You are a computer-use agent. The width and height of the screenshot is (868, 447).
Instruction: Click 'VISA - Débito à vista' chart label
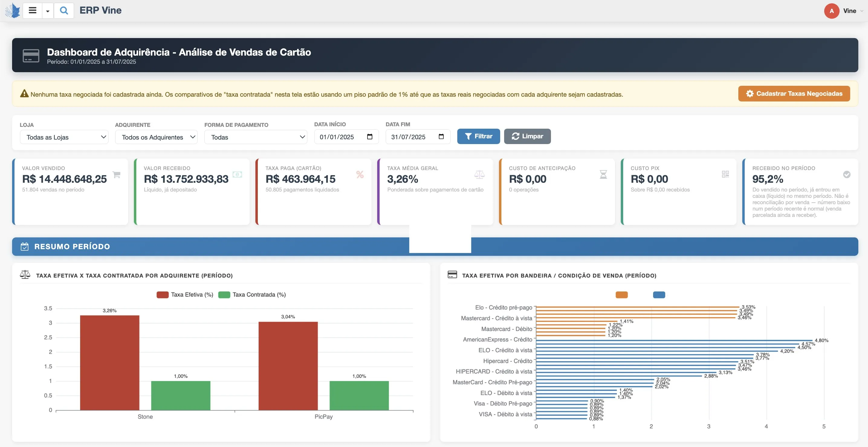(x=505, y=414)
